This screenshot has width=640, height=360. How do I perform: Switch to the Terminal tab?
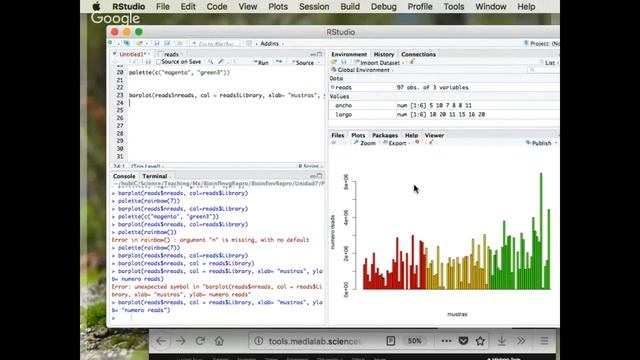click(155, 176)
